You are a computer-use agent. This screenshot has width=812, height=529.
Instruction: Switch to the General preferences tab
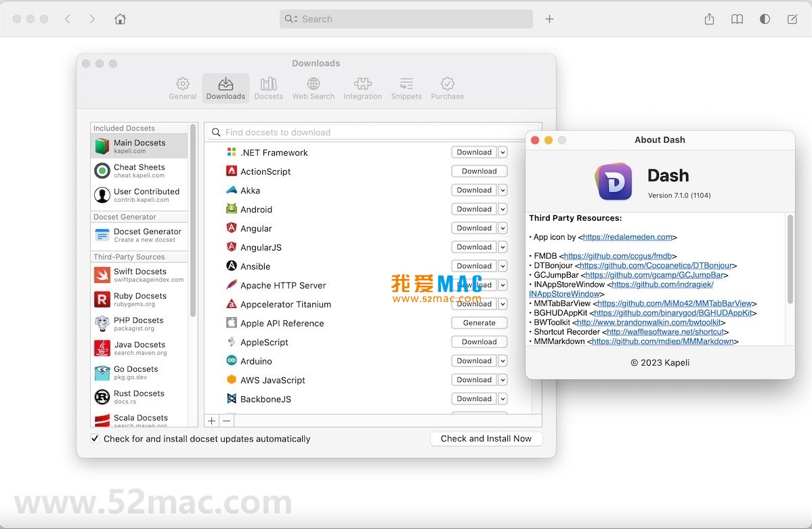tap(182, 88)
